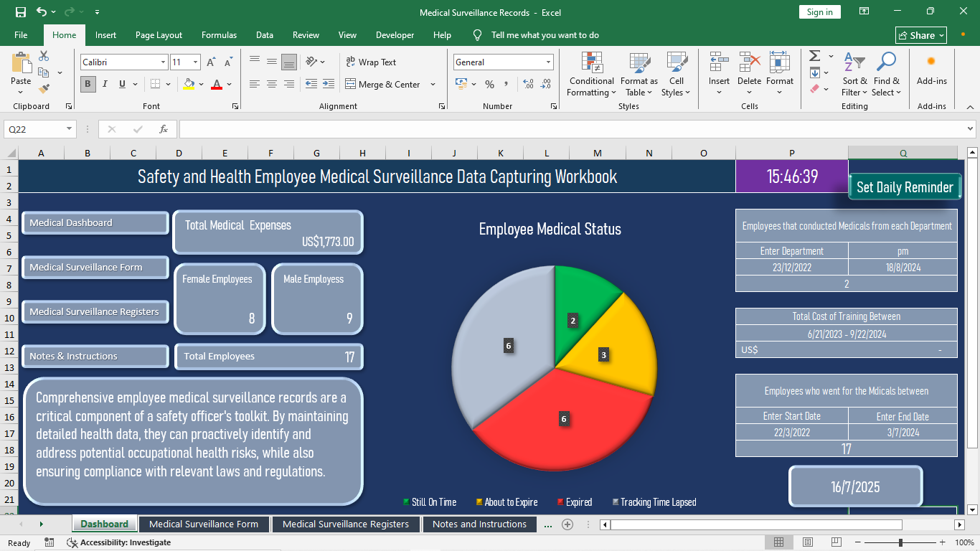Screen dimensions: 980x551
Task: Expand the formula bar chevron
Action: 970,129
